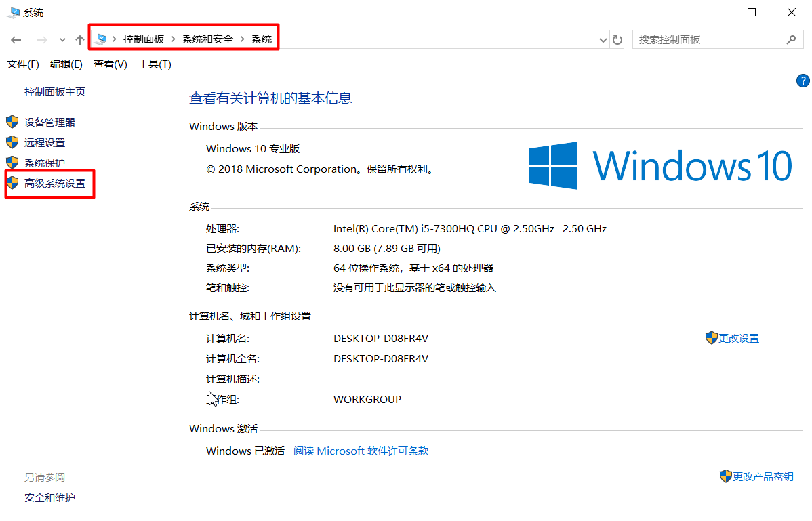Select the 计算机名 value DESKTOP-D08FR4V
Viewport: 812px width, 521px height.
point(381,338)
